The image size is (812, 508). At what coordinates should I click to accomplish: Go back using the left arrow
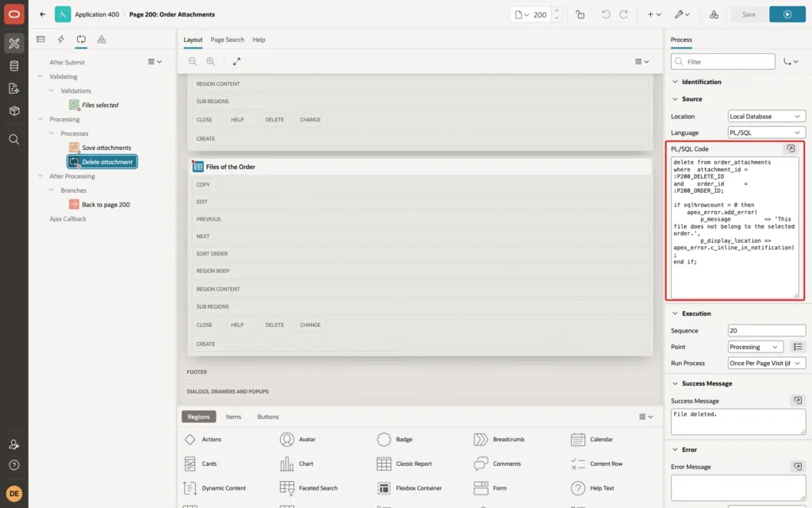click(x=43, y=14)
